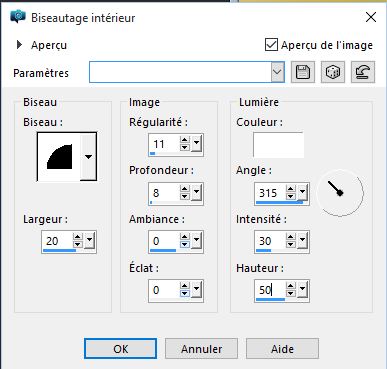387x369 pixels.
Task: Open the Intensité slider dropdown arrow
Action: pyautogui.click(x=302, y=240)
